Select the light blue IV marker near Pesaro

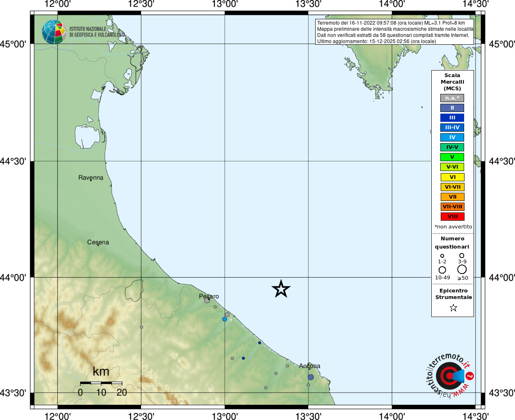coord(224,319)
